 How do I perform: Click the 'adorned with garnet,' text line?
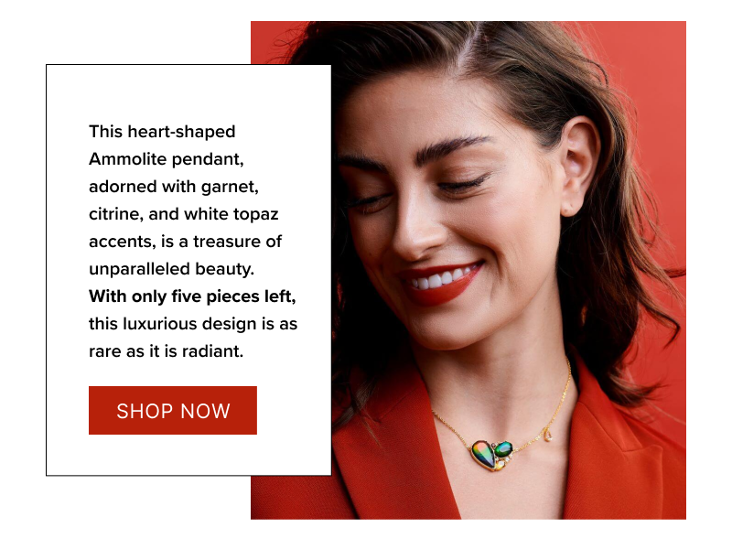pyautogui.click(x=174, y=187)
